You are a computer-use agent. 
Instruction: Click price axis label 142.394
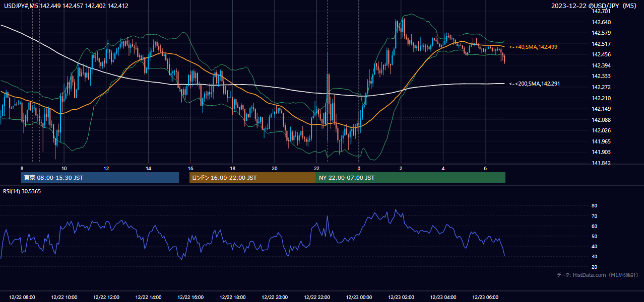point(601,65)
